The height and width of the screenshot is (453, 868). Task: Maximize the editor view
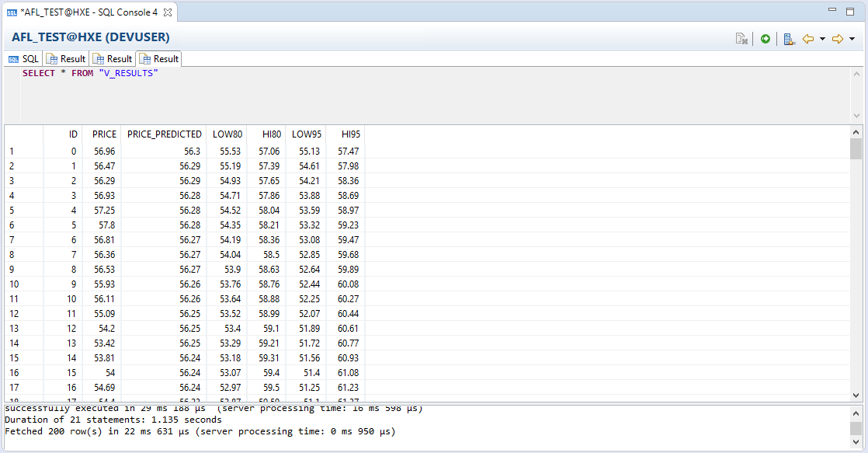(x=850, y=11)
